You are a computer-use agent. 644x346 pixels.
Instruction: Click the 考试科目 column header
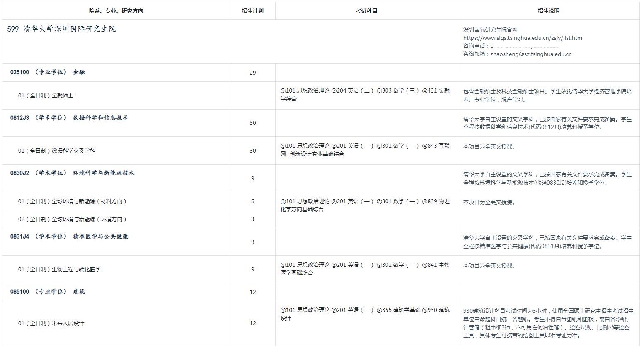(x=366, y=11)
